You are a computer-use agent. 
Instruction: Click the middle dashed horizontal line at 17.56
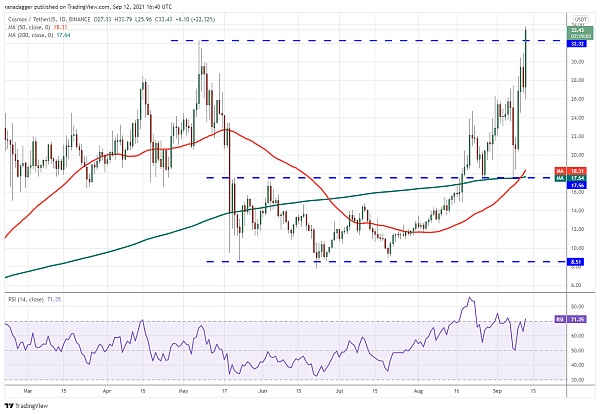[385, 178]
